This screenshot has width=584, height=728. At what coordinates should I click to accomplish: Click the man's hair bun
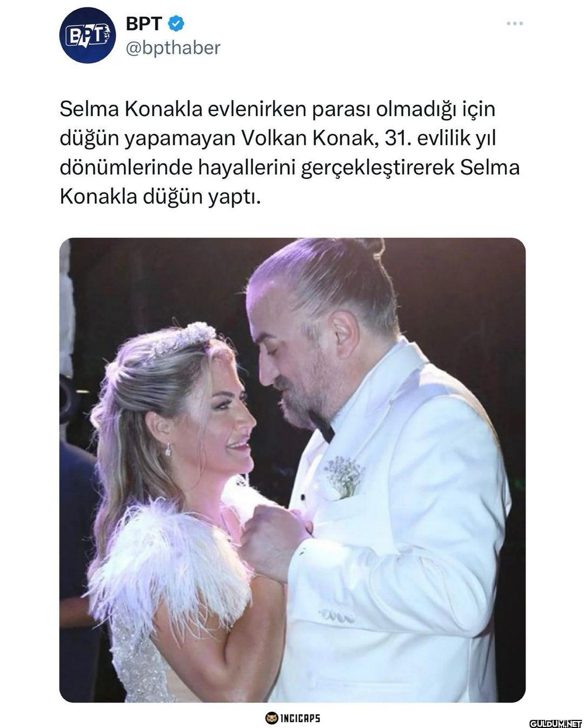pos(368,246)
